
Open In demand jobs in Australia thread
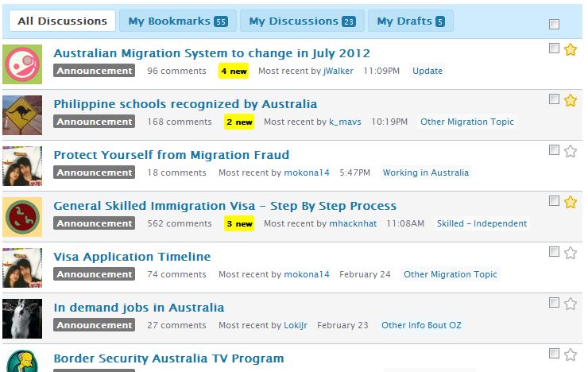pos(139,308)
